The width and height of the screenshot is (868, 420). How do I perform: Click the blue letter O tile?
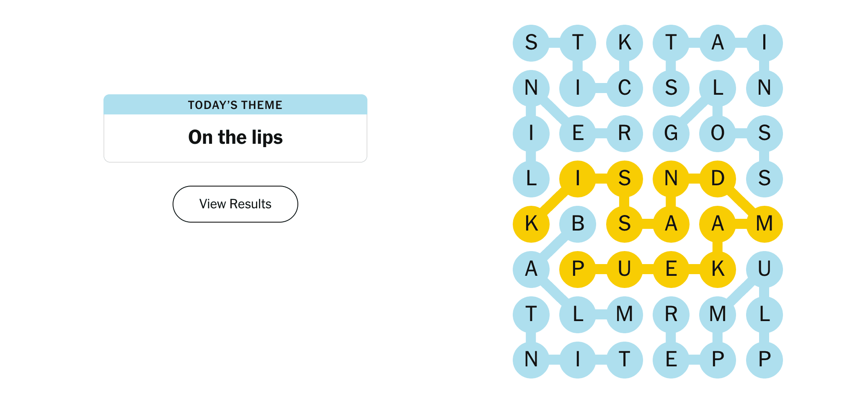pyautogui.click(x=718, y=133)
